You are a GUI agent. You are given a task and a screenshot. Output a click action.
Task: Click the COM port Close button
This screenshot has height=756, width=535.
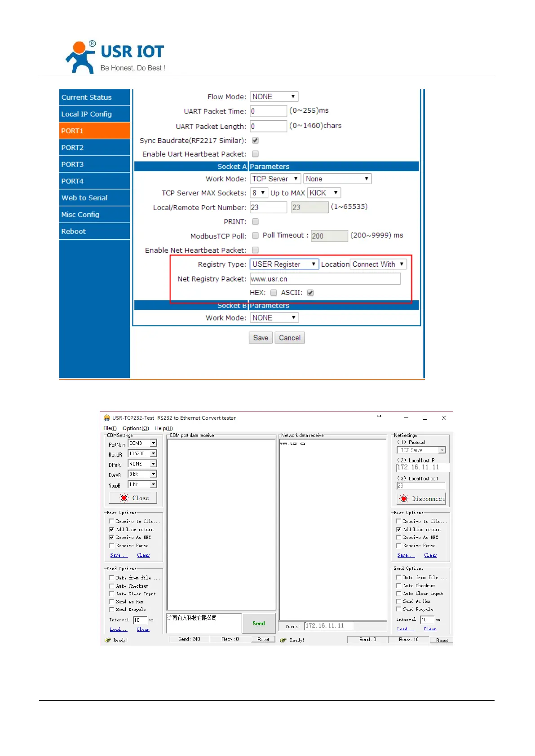(133, 498)
